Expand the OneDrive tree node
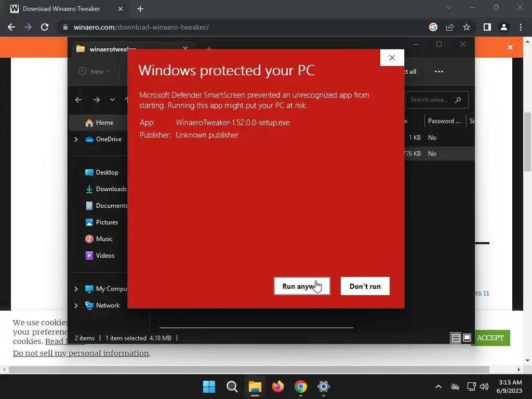The width and height of the screenshot is (532, 399). (76, 139)
